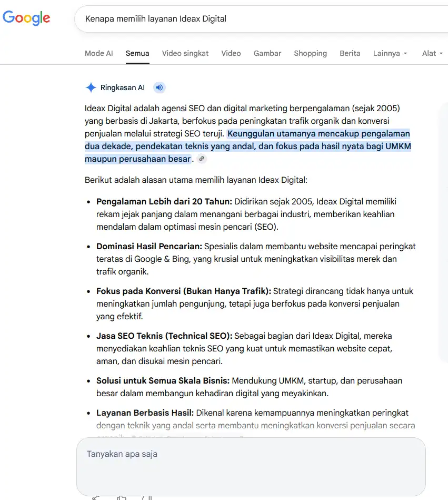Viewport: 448px width, 500px height.
Task: Click 'Berikut adalah alasan utama memilih layanan' line
Action: pyautogui.click(x=196, y=180)
